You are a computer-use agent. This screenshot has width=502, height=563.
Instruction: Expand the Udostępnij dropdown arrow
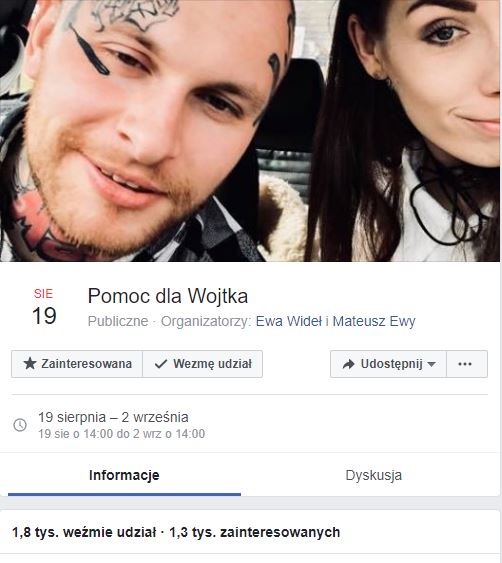pyautogui.click(x=432, y=364)
